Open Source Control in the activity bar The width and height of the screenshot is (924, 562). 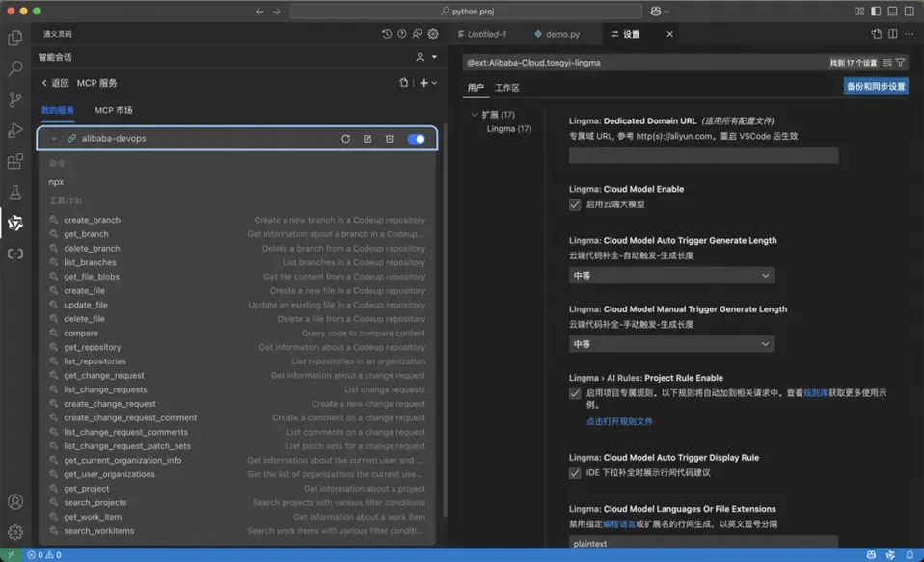point(15,99)
